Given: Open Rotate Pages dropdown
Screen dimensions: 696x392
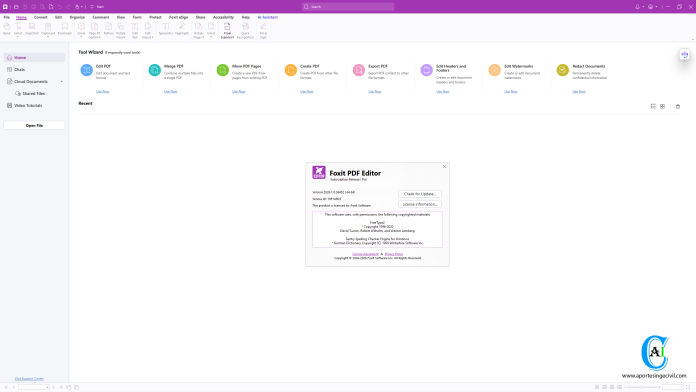Looking at the screenshot, I should pos(198,31).
